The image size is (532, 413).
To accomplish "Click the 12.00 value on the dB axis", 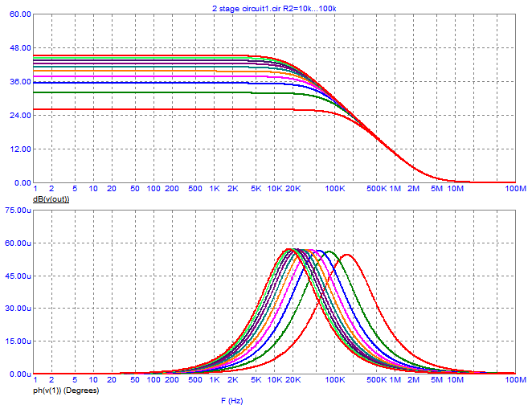I will click(20, 149).
